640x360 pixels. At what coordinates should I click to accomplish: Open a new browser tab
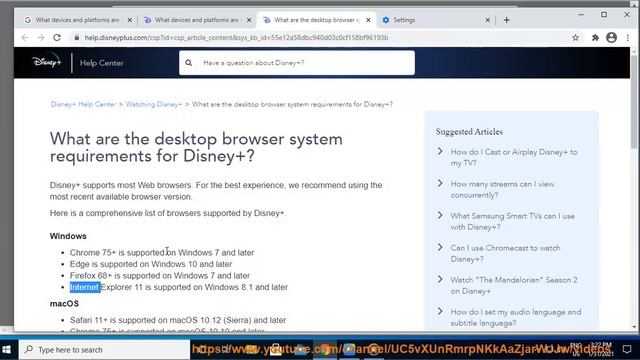tap(507, 20)
